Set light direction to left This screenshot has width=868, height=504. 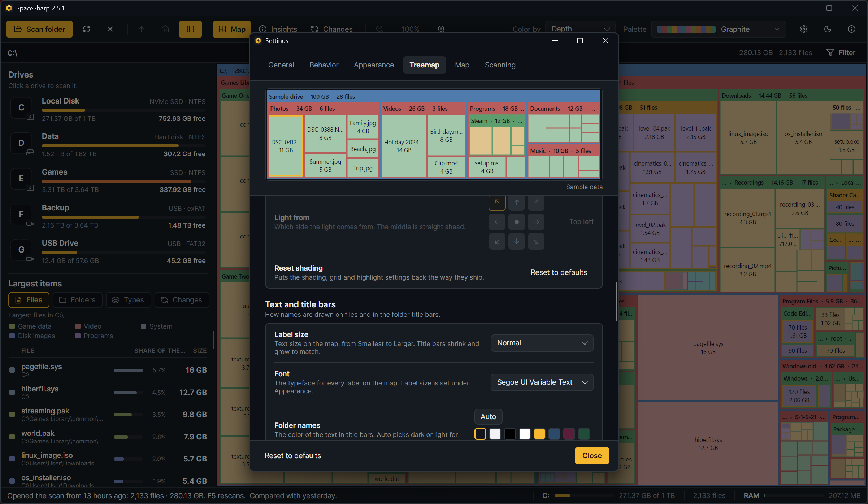click(497, 222)
